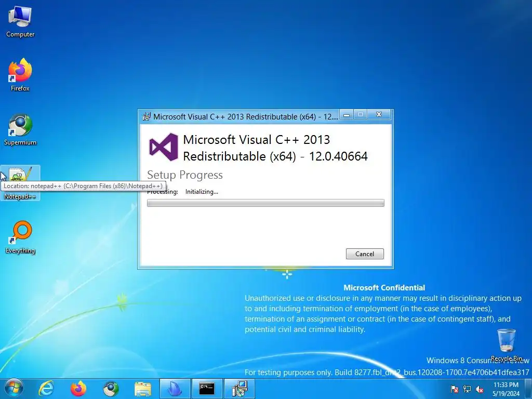Open the Windows Start orb

14,389
